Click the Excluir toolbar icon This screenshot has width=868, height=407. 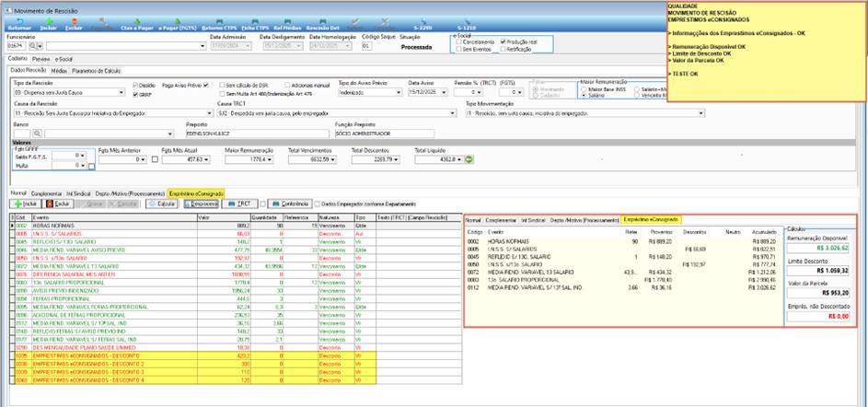click(x=74, y=24)
